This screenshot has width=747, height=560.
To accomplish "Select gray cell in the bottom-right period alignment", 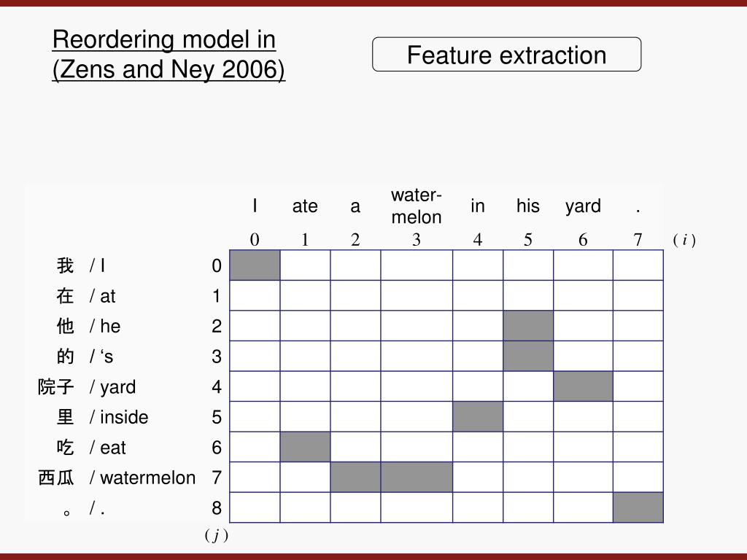I will pyautogui.click(x=638, y=507).
